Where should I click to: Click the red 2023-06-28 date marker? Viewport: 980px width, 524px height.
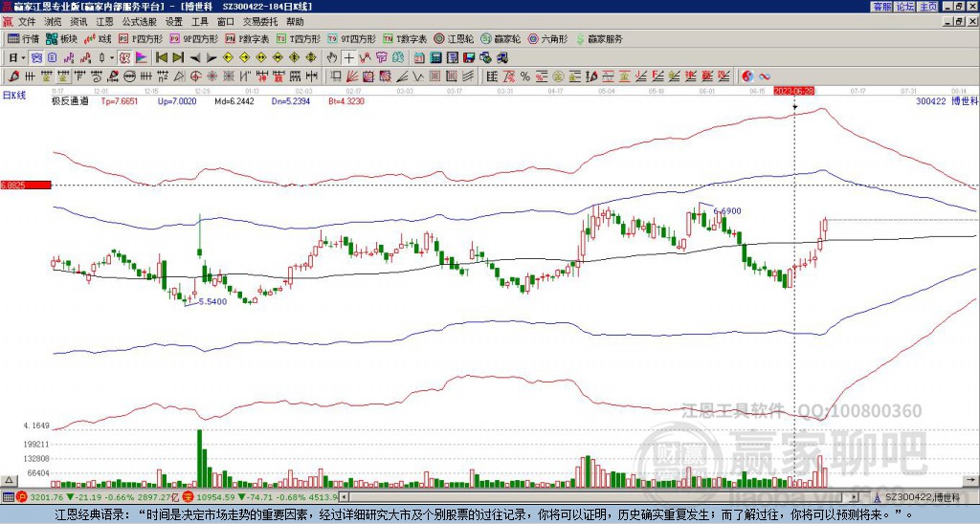[793, 91]
